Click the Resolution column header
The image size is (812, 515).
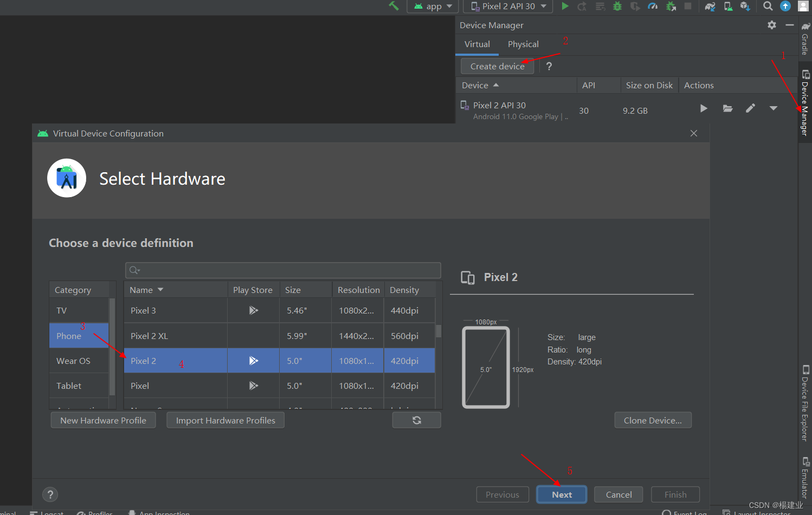[358, 290]
